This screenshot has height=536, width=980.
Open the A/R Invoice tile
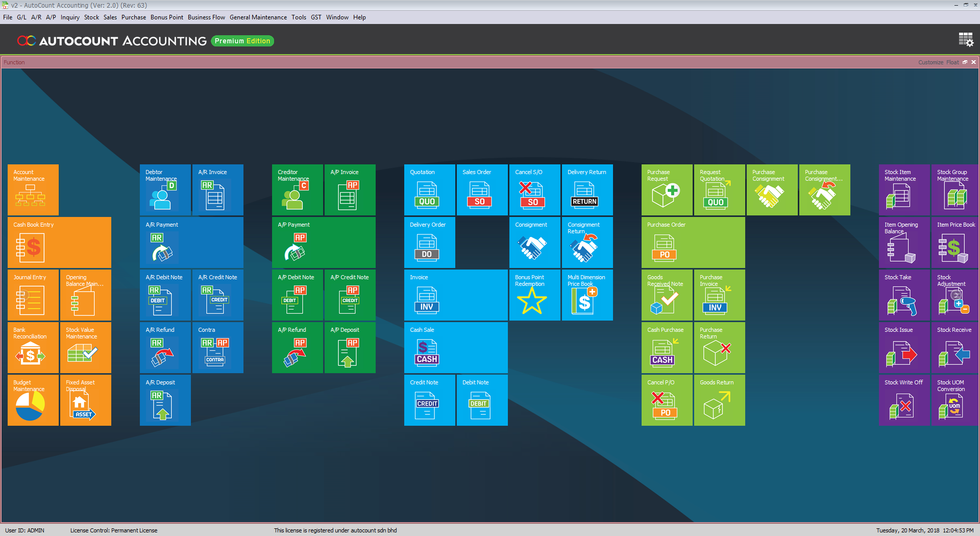[x=217, y=190]
